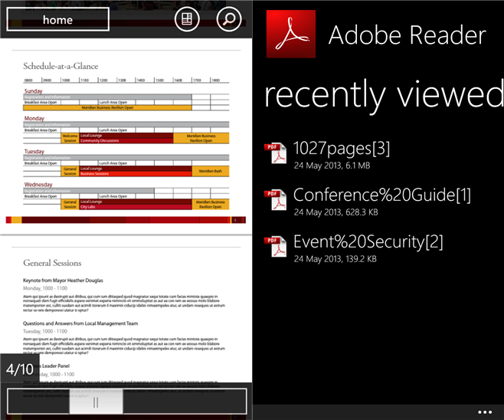Expand the app bar ellipsis menu

[x=485, y=412]
